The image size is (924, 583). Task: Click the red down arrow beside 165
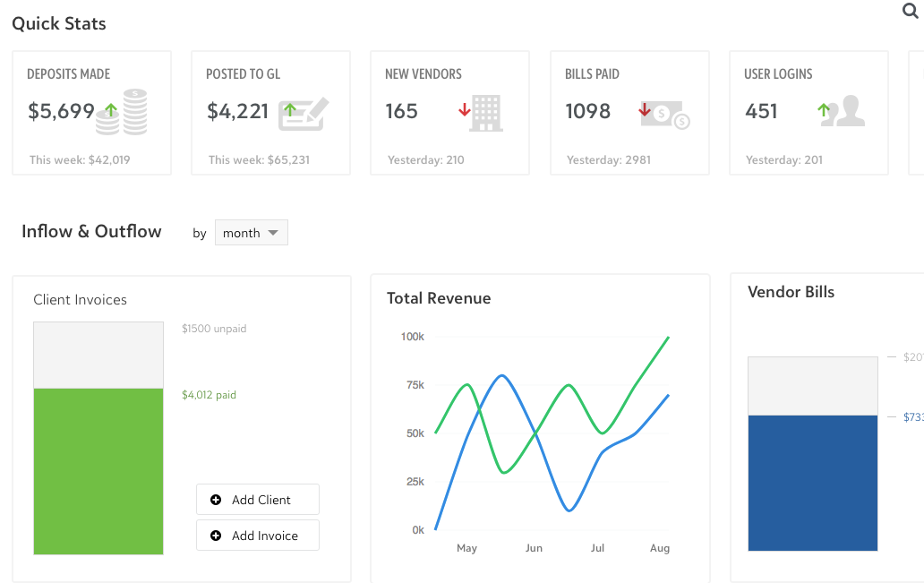click(464, 110)
